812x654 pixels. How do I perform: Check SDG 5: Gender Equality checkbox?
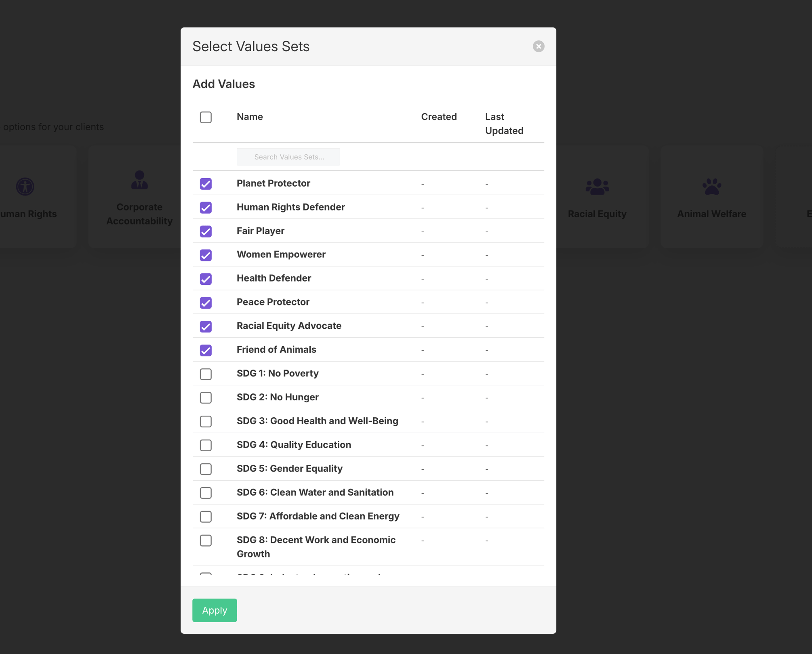coord(206,469)
